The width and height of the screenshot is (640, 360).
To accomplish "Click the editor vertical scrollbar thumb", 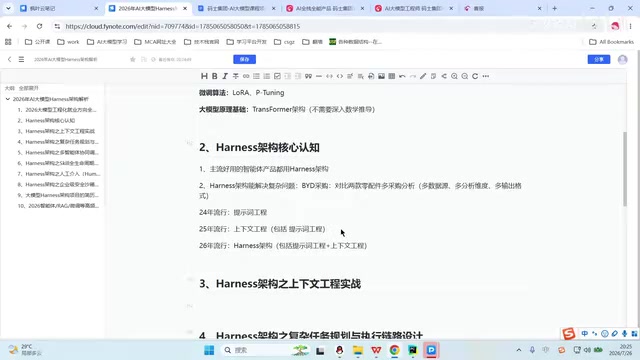I will [624, 169].
